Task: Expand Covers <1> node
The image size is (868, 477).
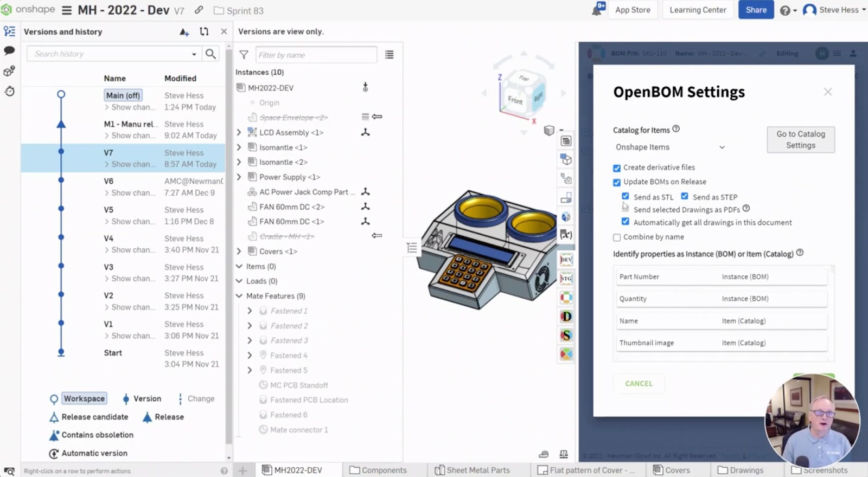Action: coord(239,251)
